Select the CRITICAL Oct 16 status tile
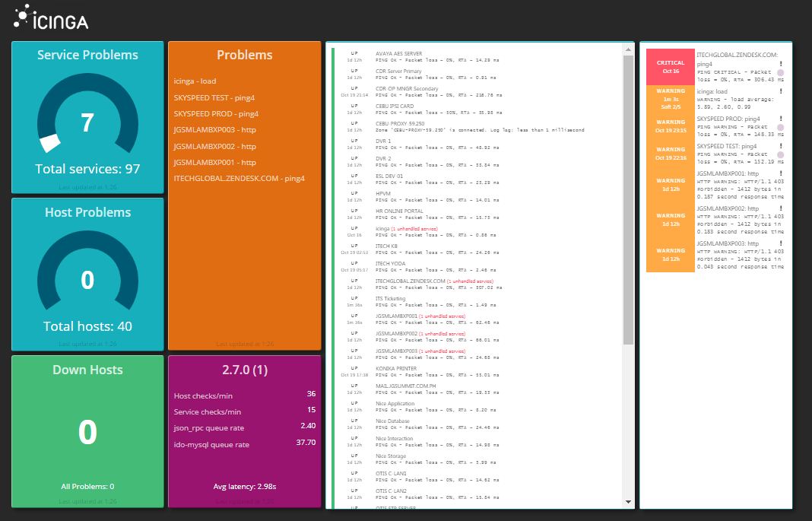 670,65
